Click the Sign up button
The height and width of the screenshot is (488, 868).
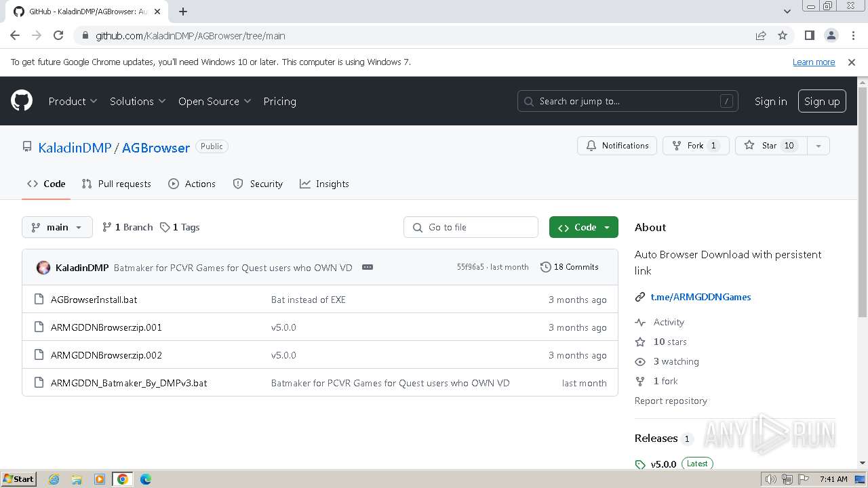(822, 101)
